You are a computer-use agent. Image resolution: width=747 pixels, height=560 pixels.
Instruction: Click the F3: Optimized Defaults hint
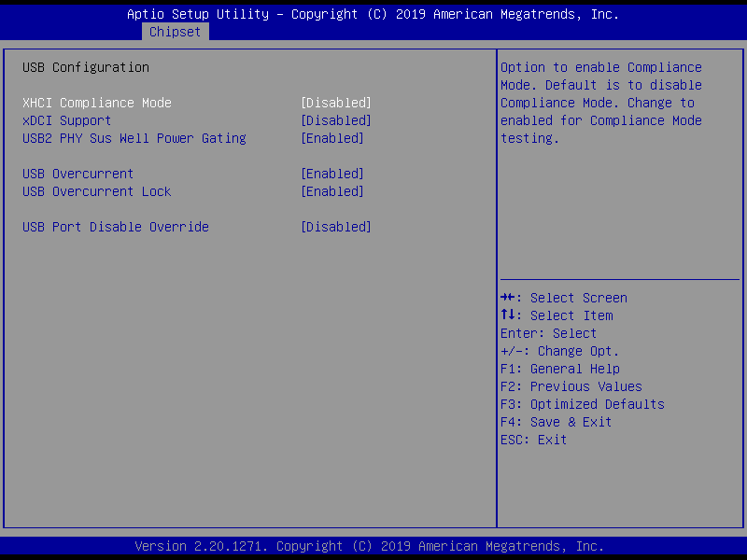(x=583, y=404)
